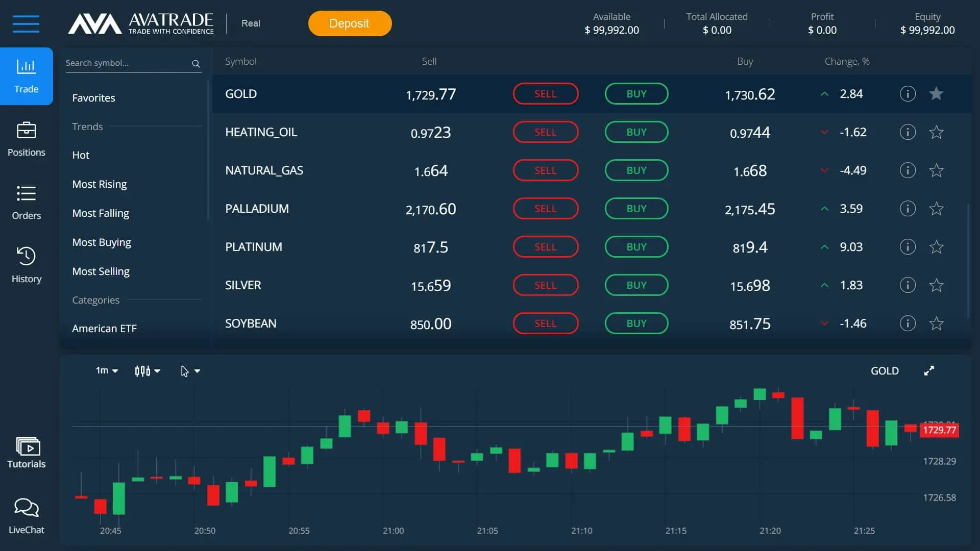The width and height of the screenshot is (980, 551).
Task: Start a LiveChat session
Action: pos(26,514)
